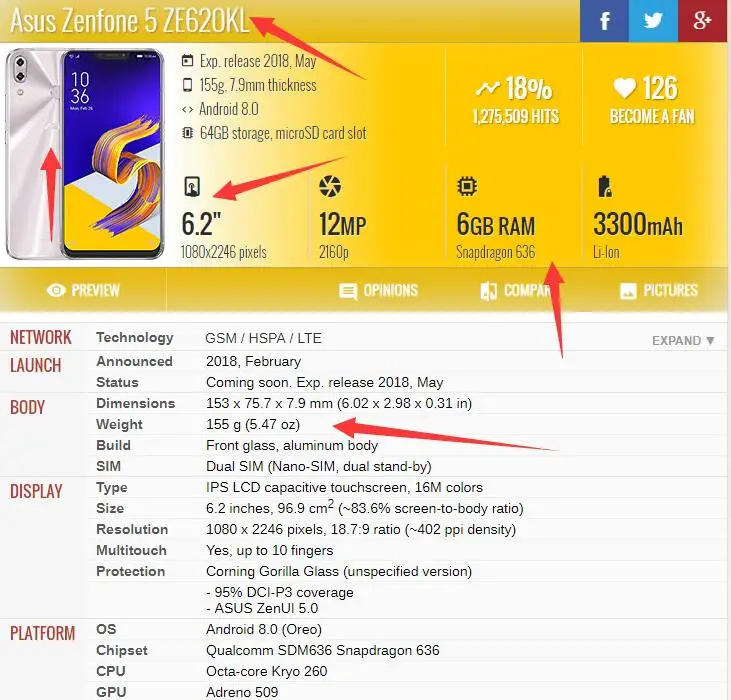Click the Android OS code icon
The height and width of the screenshot is (700, 731).
point(187,110)
